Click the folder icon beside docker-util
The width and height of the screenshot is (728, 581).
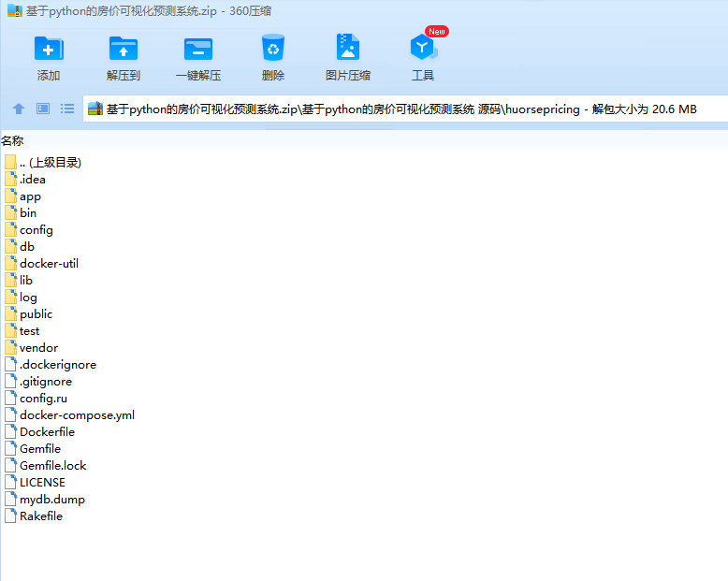(x=11, y=263)
